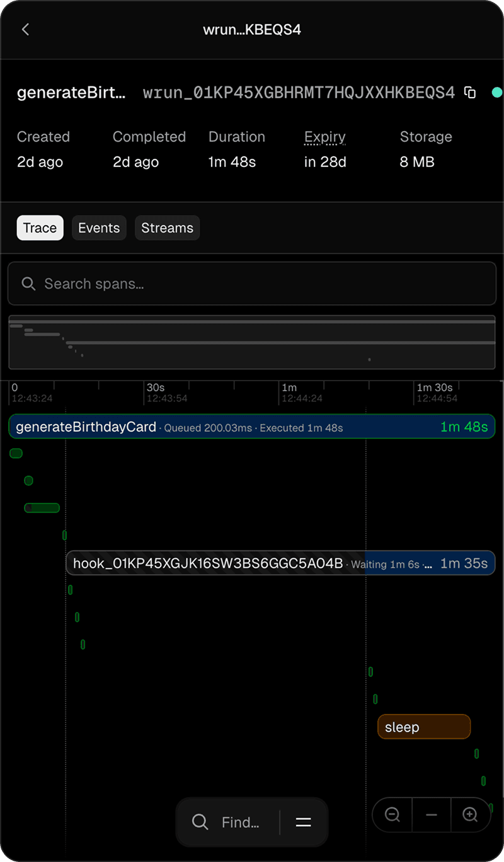The width and height of the screenshot is (504, 862).
Task: Click the truncated generateBirt… workflow name
Action: click(x=71, y=92)
